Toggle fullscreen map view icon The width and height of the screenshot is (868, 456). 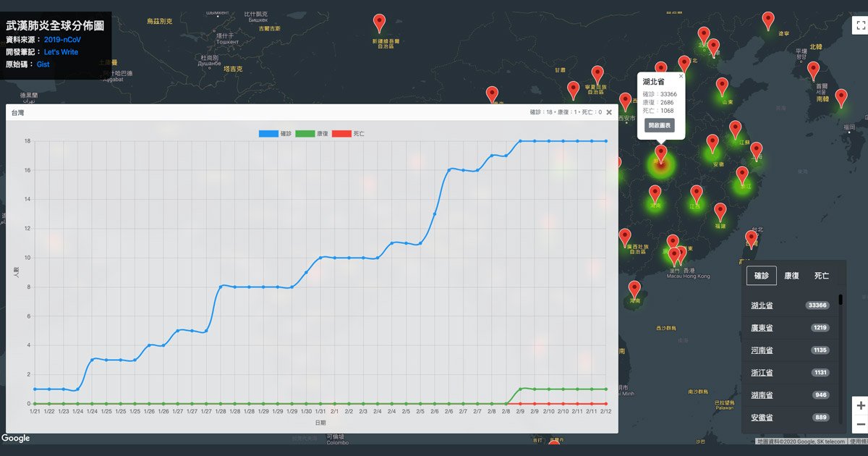click(x=860, y=25)
